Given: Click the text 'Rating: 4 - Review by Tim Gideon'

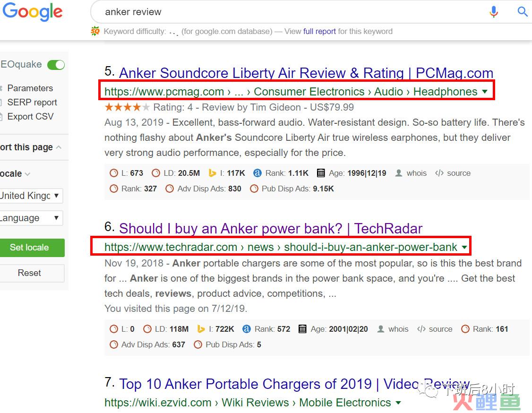Looking at the screenshot, I should pyautogui.click(x=227, y=107).
